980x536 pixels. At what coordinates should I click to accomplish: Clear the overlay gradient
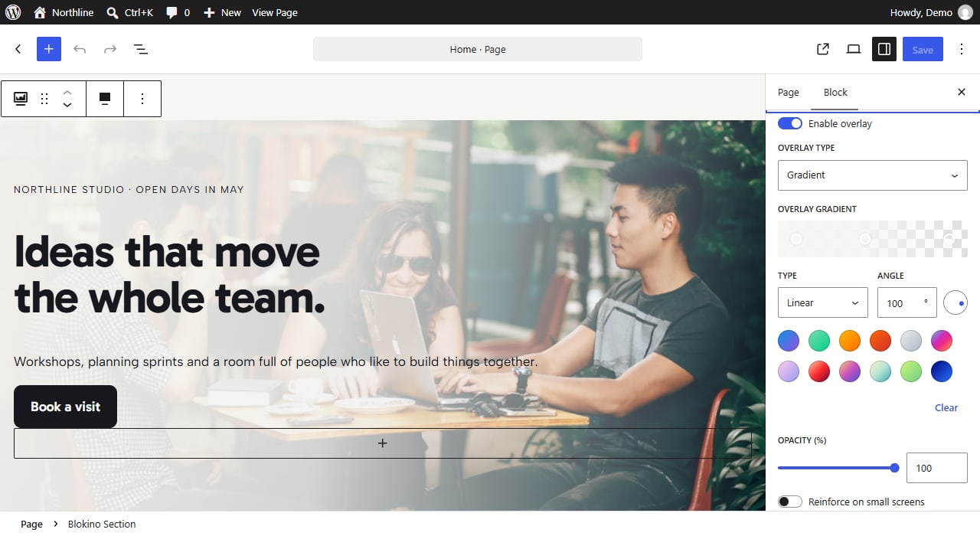point(946,407)
